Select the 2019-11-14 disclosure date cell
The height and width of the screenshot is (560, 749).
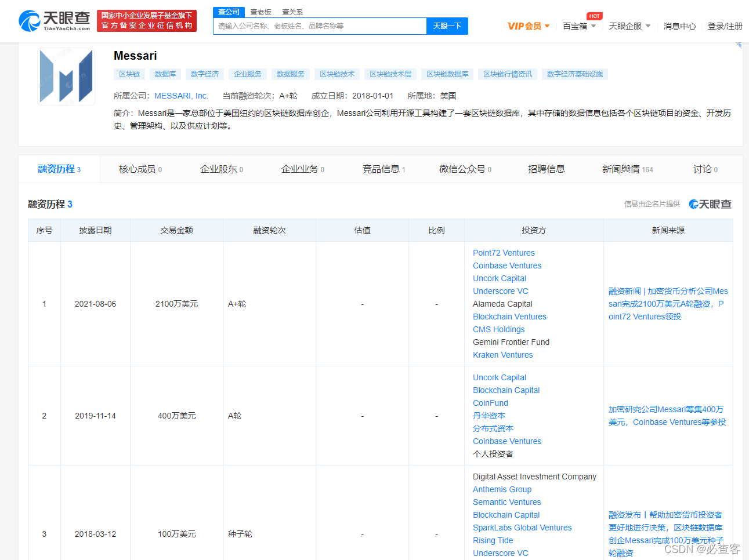click(95, 416)
